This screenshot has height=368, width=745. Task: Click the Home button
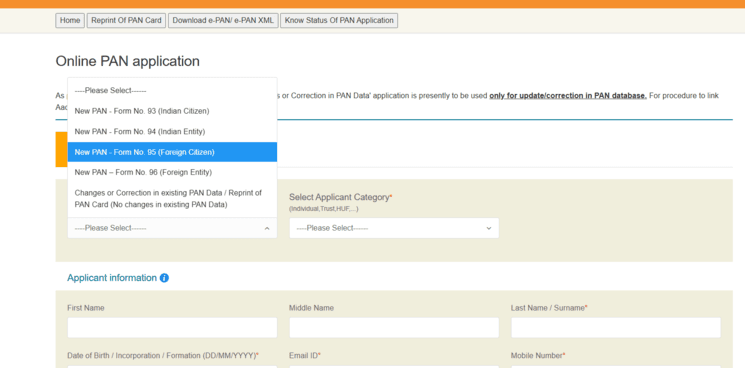(70, 21)
